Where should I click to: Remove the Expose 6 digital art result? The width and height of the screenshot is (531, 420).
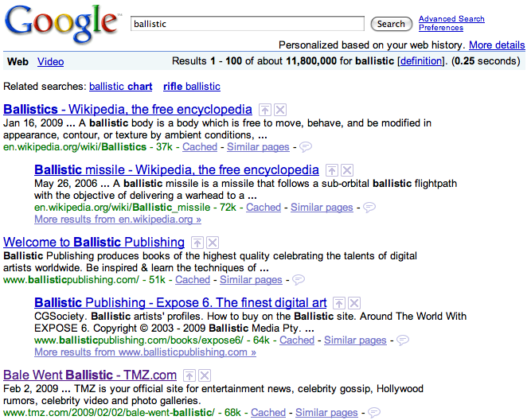[354, 303]
